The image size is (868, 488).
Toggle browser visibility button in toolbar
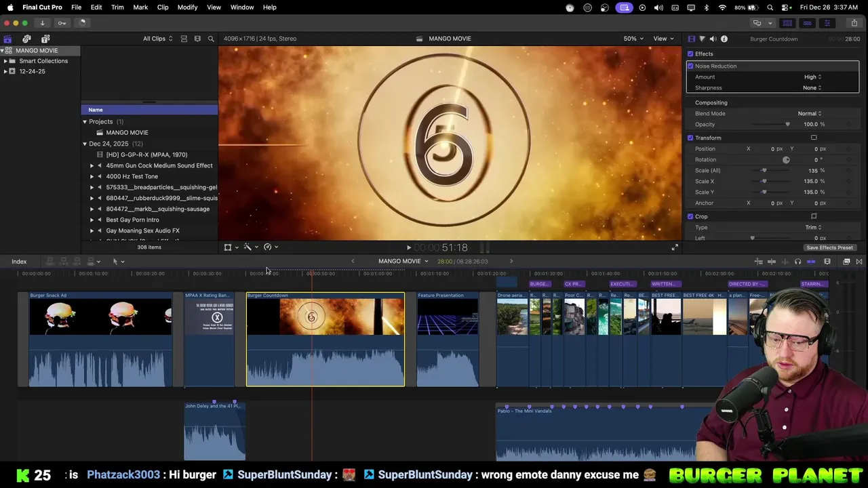click(x=787, y=22)
